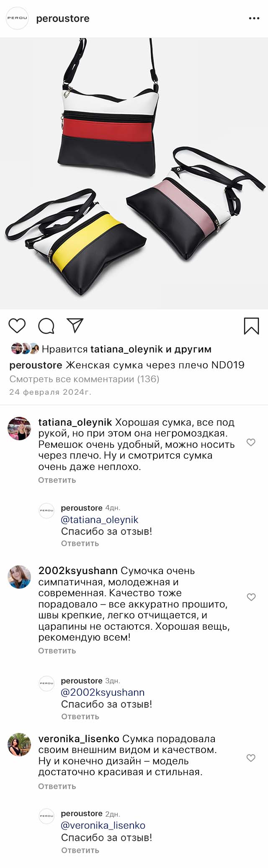Viewport: 268px width, 868px height.
Task: Open tatiana_oleynik's avatar in the comments
Action: (19, 429)
